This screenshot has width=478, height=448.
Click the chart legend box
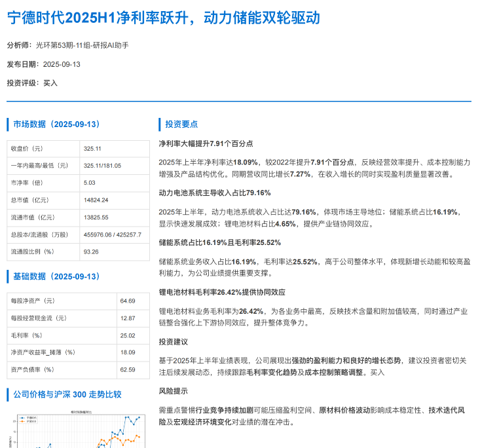click(x=28, y=420)
